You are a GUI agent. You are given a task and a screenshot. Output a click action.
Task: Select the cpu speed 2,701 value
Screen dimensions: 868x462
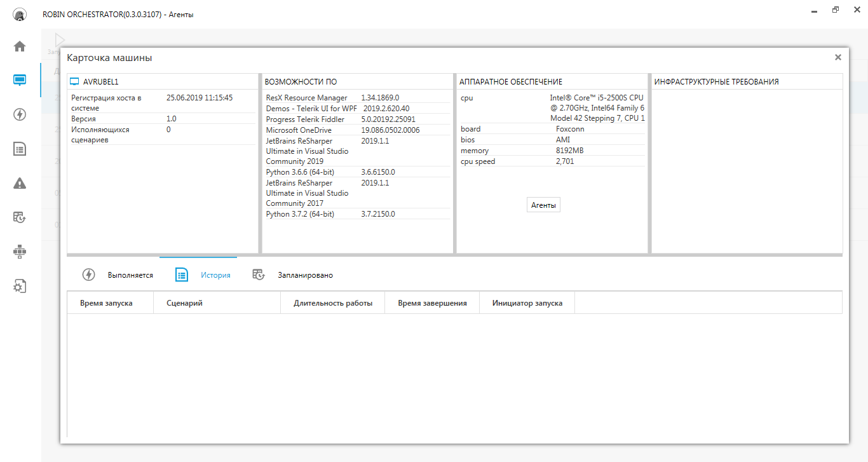(566, 161)
